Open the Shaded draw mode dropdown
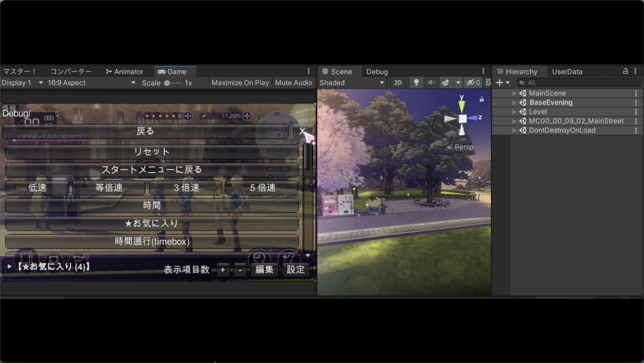644x363 pixels. [352, 83]
